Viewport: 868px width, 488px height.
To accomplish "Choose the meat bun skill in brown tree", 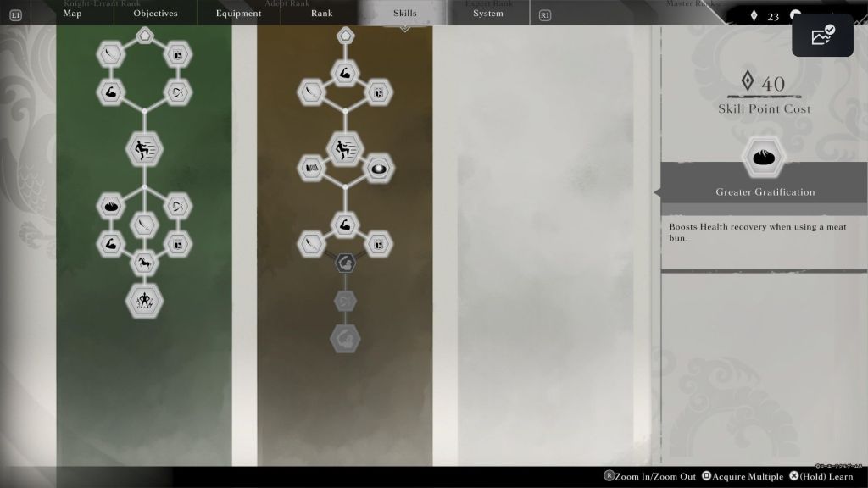I will coord(379,168).
